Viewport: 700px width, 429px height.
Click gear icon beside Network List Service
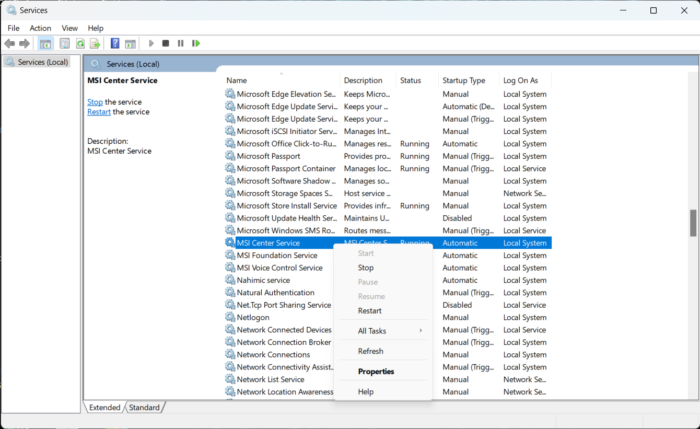(x=230, y=379)
